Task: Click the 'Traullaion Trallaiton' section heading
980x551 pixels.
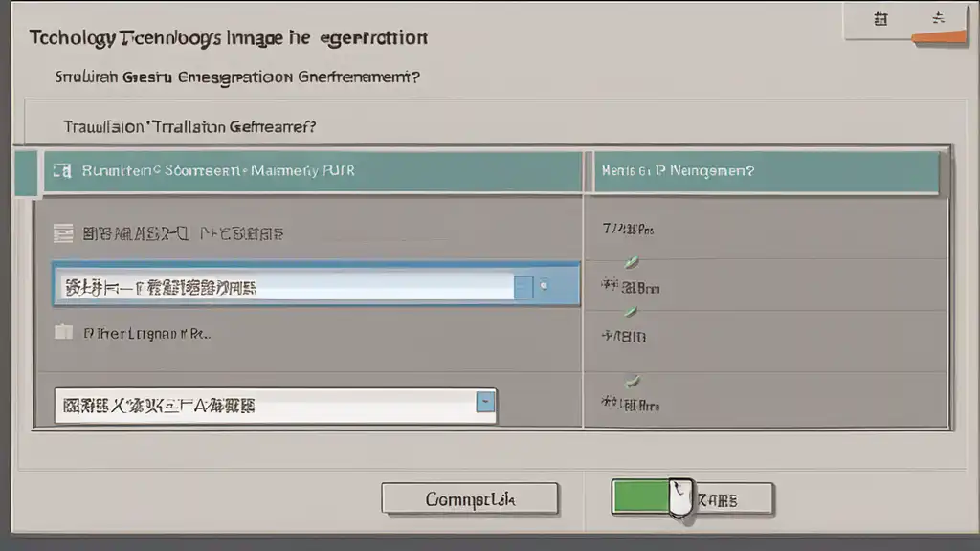Action: 189,126
